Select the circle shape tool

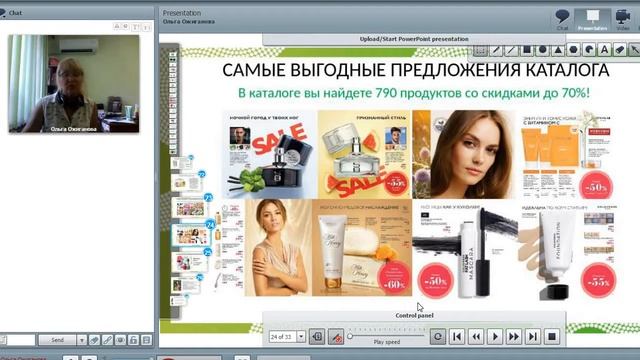pyautogui.click(x=542, y=50)
